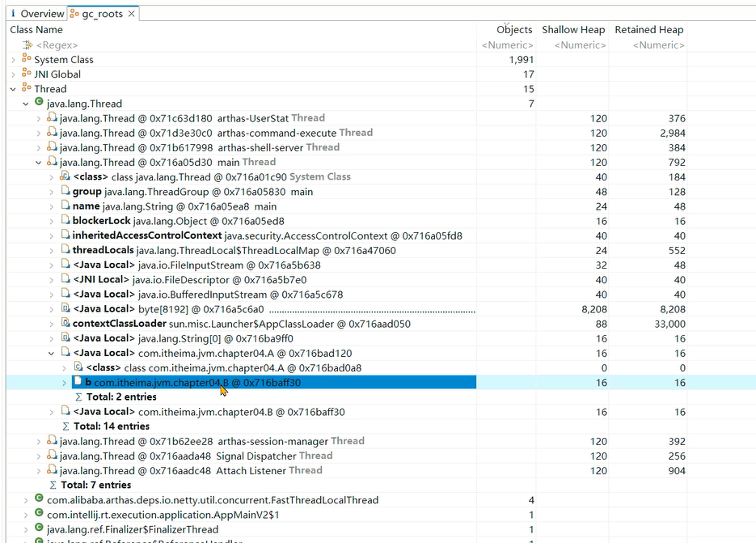The height and width of the screenshot is (543, 756).
Task: Click the JNI Global root icon
Action: point(27,74)
